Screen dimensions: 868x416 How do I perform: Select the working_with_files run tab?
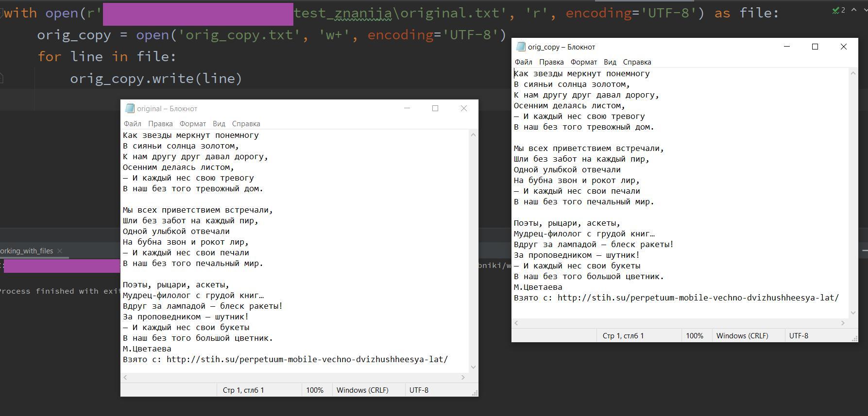click(x=26, y=251)
